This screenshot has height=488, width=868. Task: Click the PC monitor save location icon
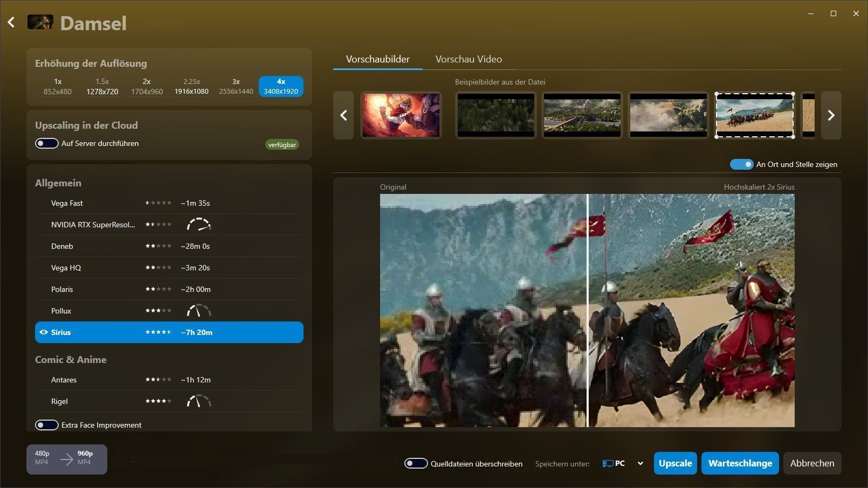pyautogui.click(x=608, y=463)
